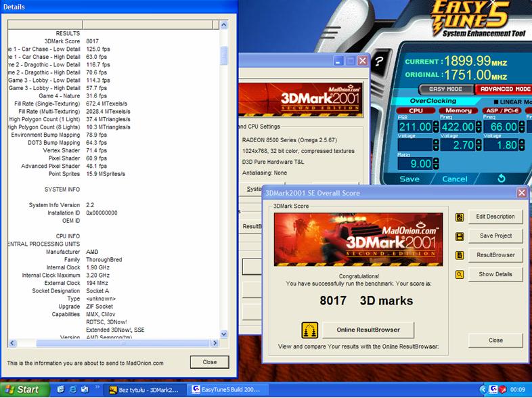This screenshot has width=532, height=398.
Task: Click the Details scroll up arrow
Action: 223,24
